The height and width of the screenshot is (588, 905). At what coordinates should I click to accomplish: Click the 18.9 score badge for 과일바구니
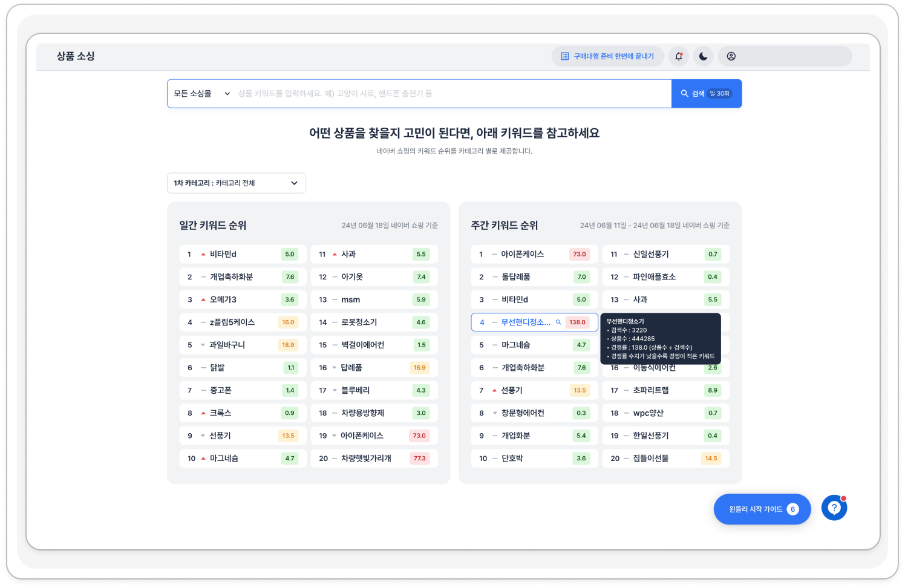click(x=288, y=345)
